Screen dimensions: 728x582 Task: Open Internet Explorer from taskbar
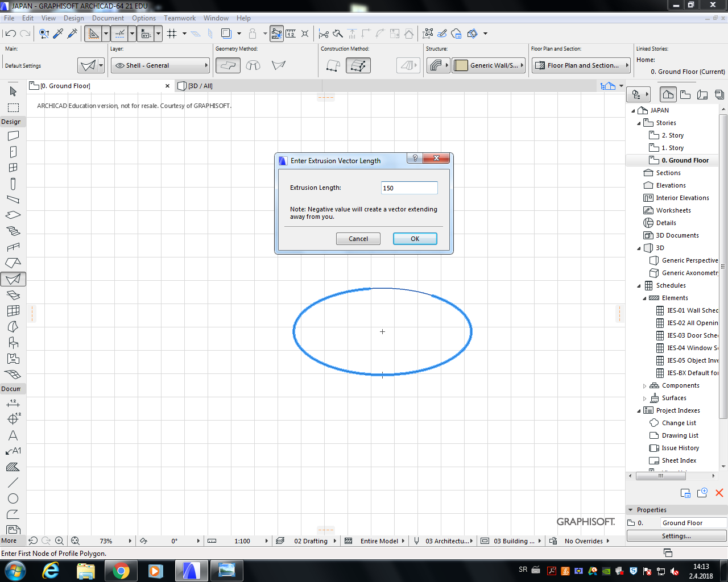pos(51,570)
